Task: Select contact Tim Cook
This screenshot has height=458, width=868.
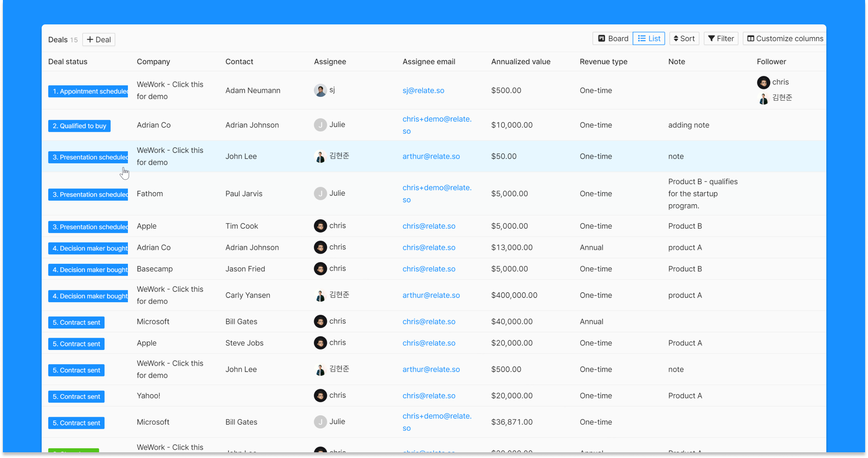Action: (241, 226)
